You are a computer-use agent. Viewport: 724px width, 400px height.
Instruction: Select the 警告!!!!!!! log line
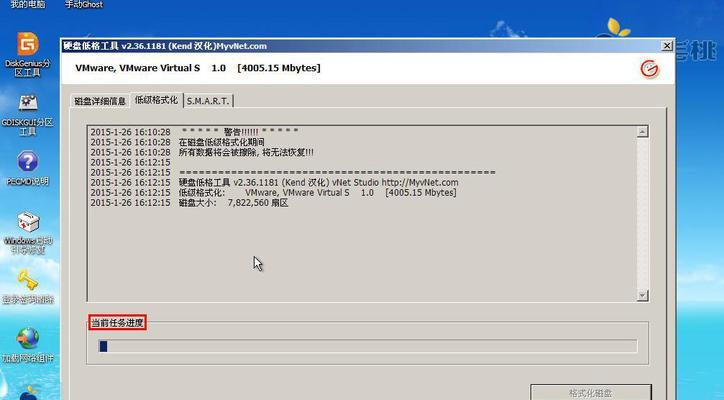coord(194,132)
